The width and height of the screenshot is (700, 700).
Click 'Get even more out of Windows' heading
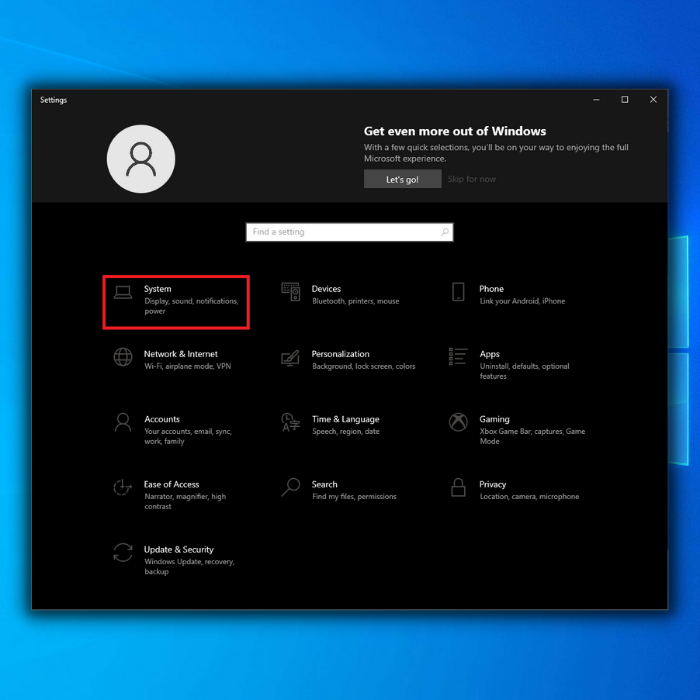click(x=455, y=131)
